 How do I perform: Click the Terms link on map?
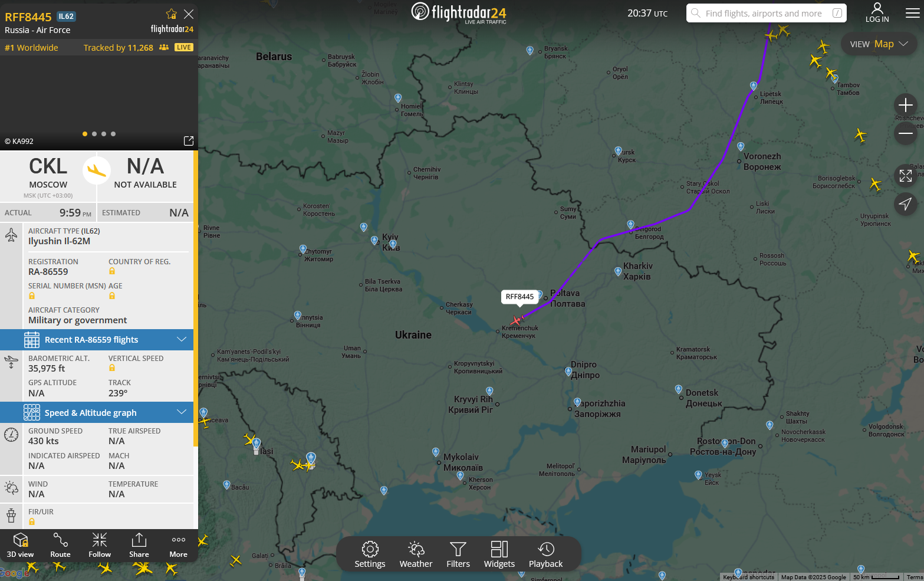915,577
